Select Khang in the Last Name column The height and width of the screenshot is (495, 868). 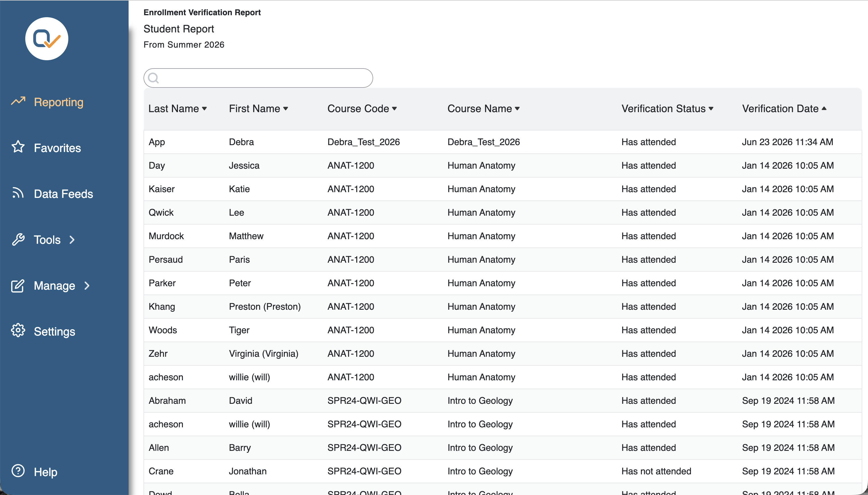[x=162, y=307]
